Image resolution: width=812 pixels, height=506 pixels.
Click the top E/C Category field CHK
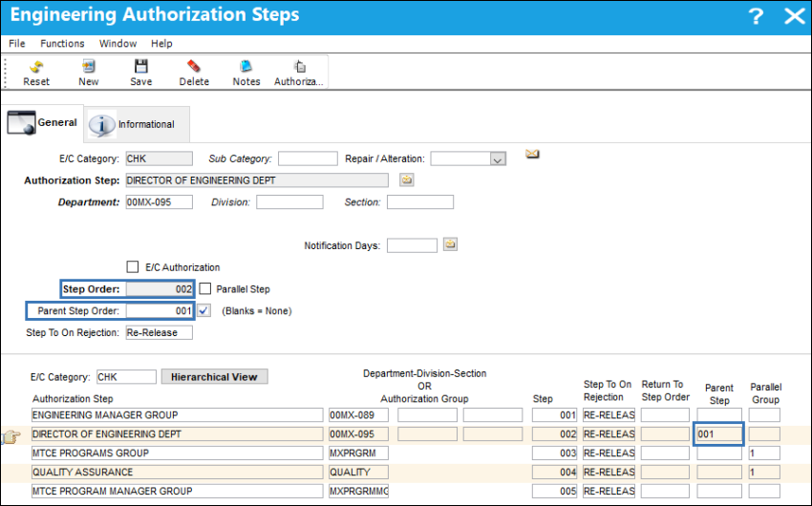tap(159, 158)
